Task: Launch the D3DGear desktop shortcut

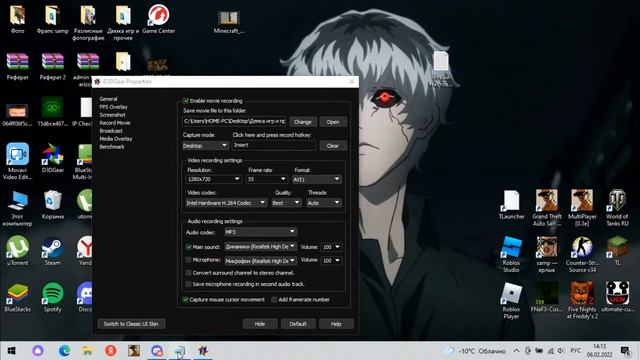Action: coord(53,158)
